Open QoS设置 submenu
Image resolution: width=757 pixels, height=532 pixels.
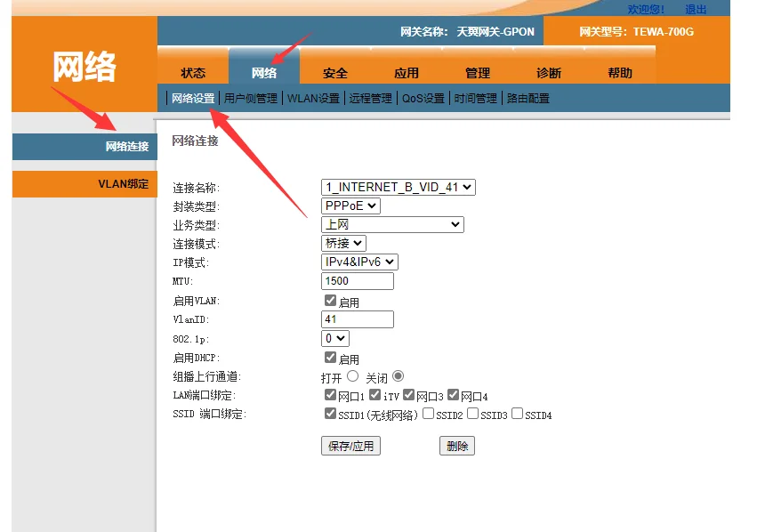point(423,99)
